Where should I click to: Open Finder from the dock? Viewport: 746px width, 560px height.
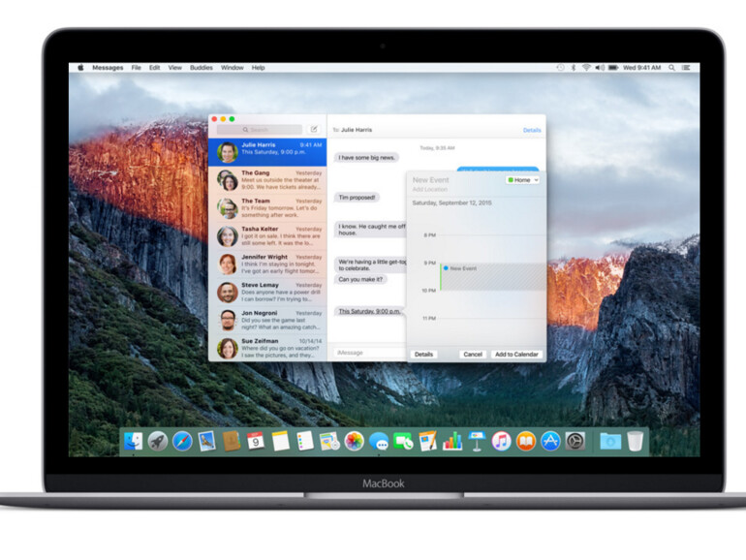134,441
